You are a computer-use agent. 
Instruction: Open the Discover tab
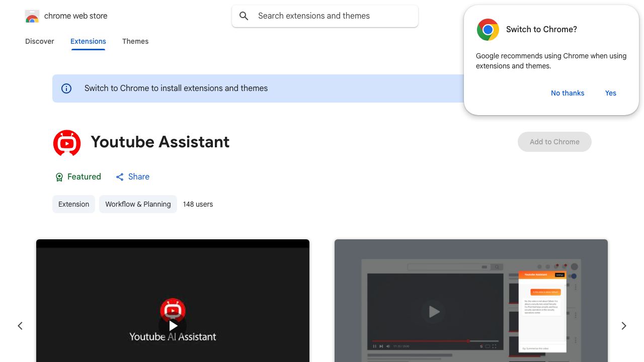(x=40, y=41)
